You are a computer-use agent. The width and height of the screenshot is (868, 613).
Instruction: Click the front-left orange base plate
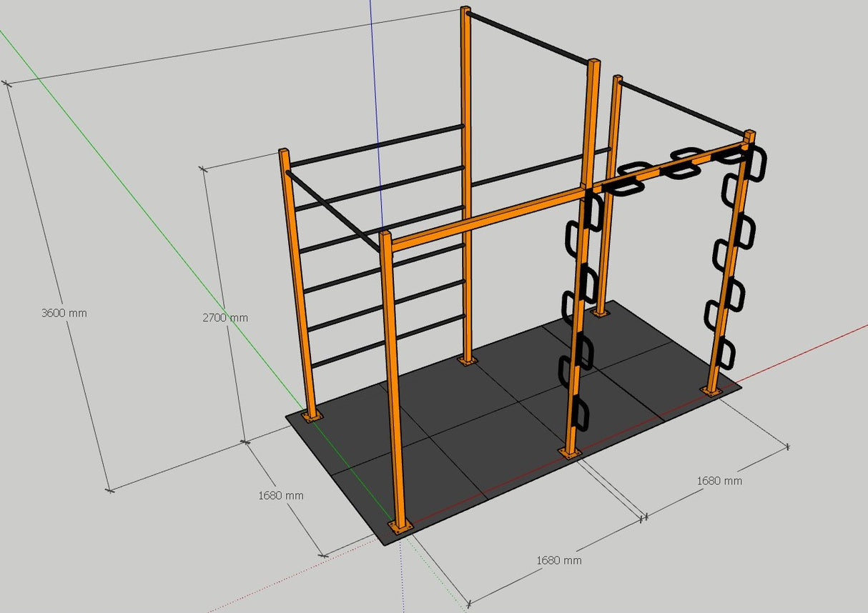pyautogui.click(x=400, y=527)
